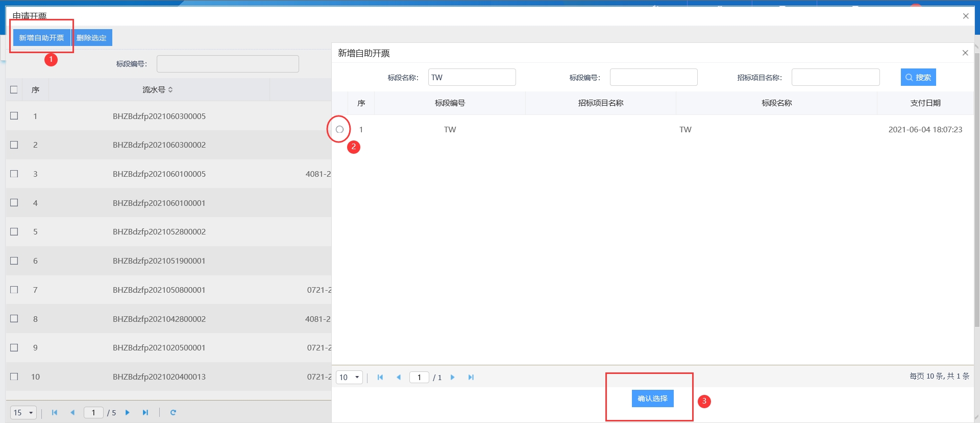Open the 15 rows-per-page dropdown

[x=23, y=413]
